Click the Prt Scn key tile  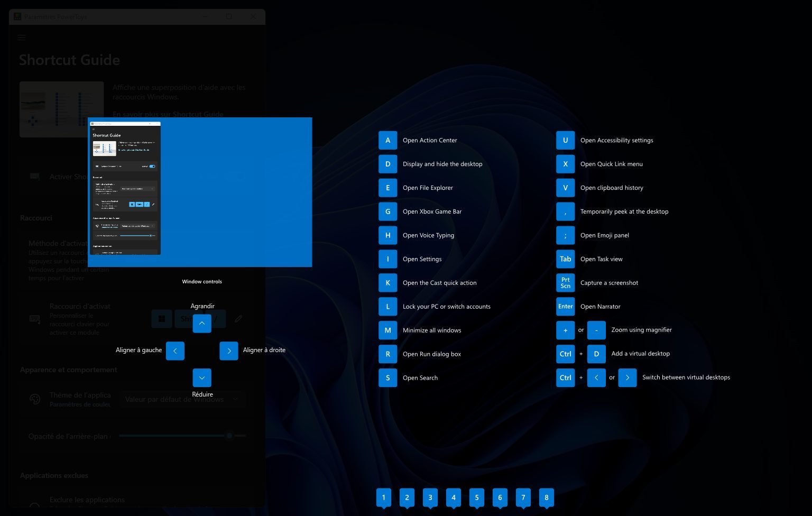click(x=565, y=283)
